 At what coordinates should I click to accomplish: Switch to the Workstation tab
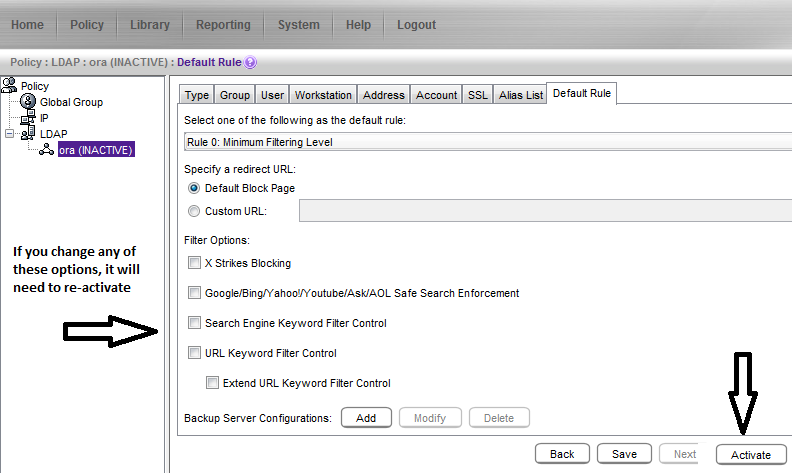(x=323, y=95)
